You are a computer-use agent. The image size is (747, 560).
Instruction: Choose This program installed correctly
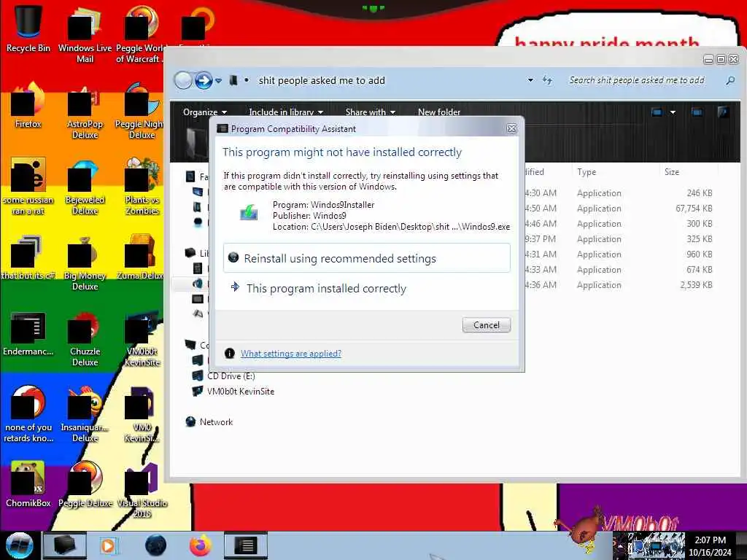tap(366, 288)
